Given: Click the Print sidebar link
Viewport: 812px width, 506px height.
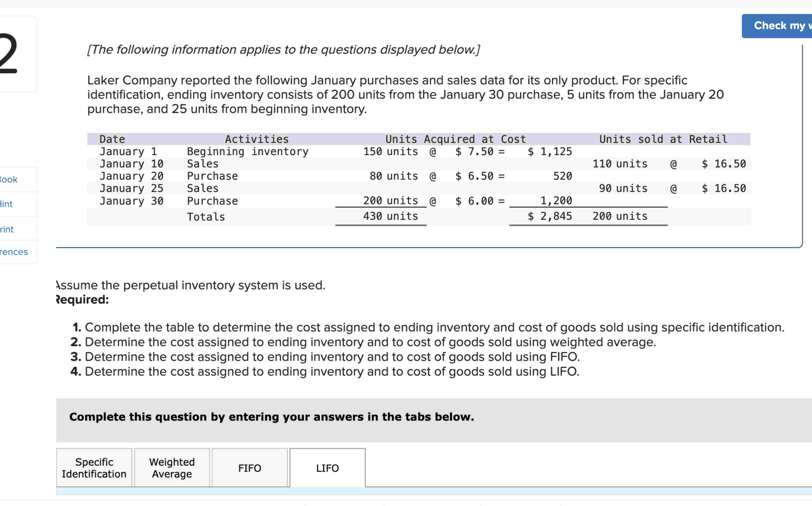Looking at the screenshot, I should coord(7,229).
